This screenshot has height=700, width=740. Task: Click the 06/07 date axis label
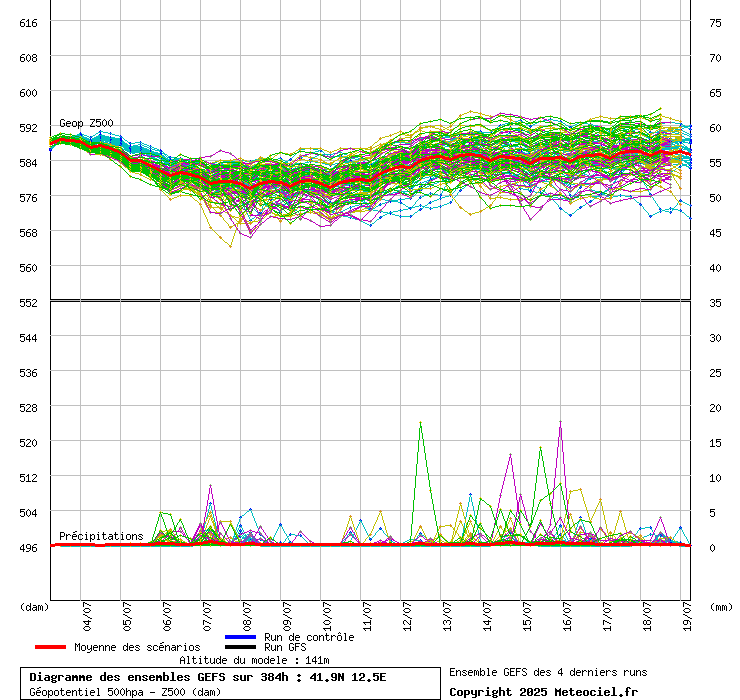(167, 616)
